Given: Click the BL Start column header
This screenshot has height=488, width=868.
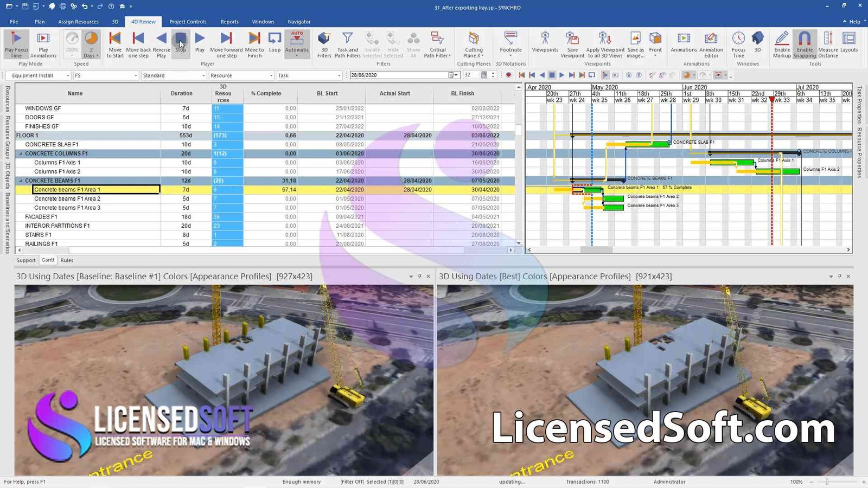Looking at the screenshot, I should (327, 93).
